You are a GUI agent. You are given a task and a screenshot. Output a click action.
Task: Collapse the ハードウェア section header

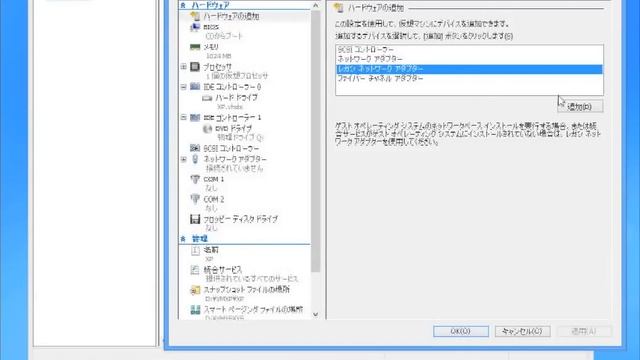(x=183, y=5)
